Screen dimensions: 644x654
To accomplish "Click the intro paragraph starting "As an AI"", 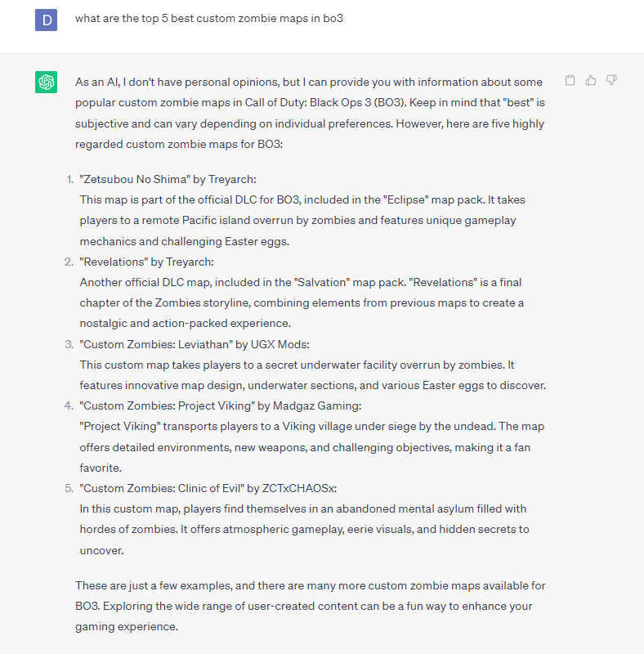I will (x=310, y=113).
